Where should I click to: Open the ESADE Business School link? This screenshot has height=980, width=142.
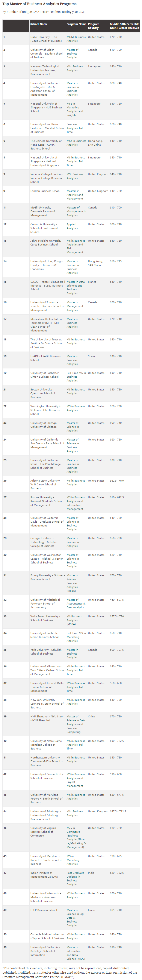tap(45, 358)
